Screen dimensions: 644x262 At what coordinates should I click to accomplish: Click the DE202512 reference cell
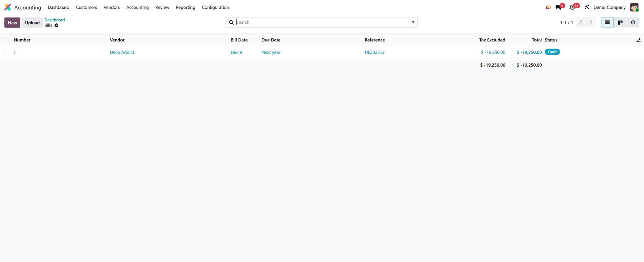(374, 52)
